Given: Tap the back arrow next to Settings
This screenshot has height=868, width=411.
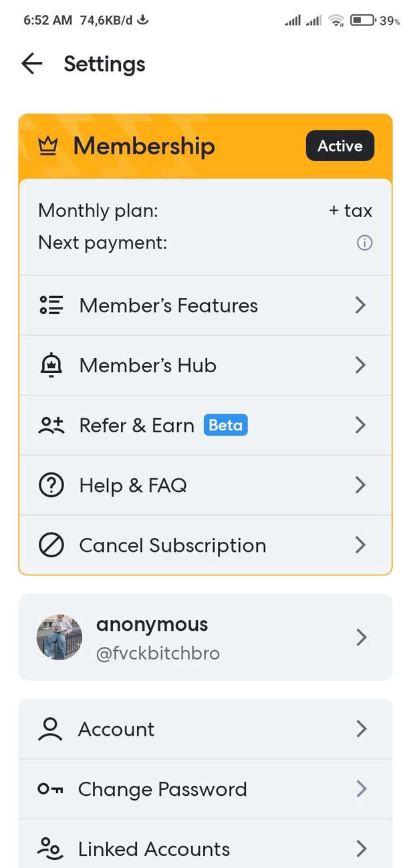Looking at the screenshot, I should pos(31,63).
